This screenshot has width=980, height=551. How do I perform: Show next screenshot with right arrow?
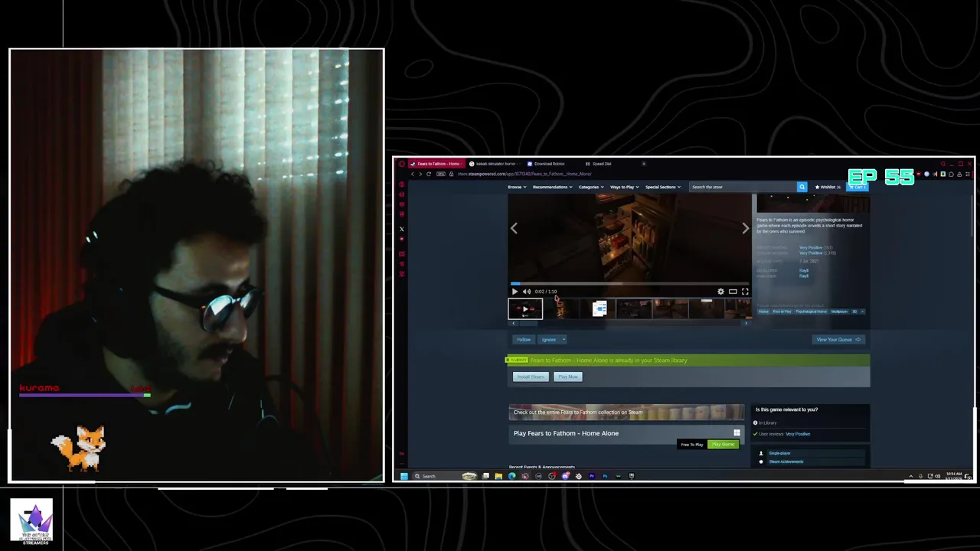[746, 228]
